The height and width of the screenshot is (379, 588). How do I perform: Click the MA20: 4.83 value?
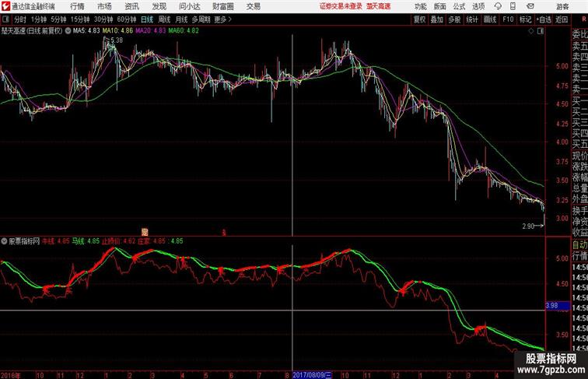(x=150, y=31)
